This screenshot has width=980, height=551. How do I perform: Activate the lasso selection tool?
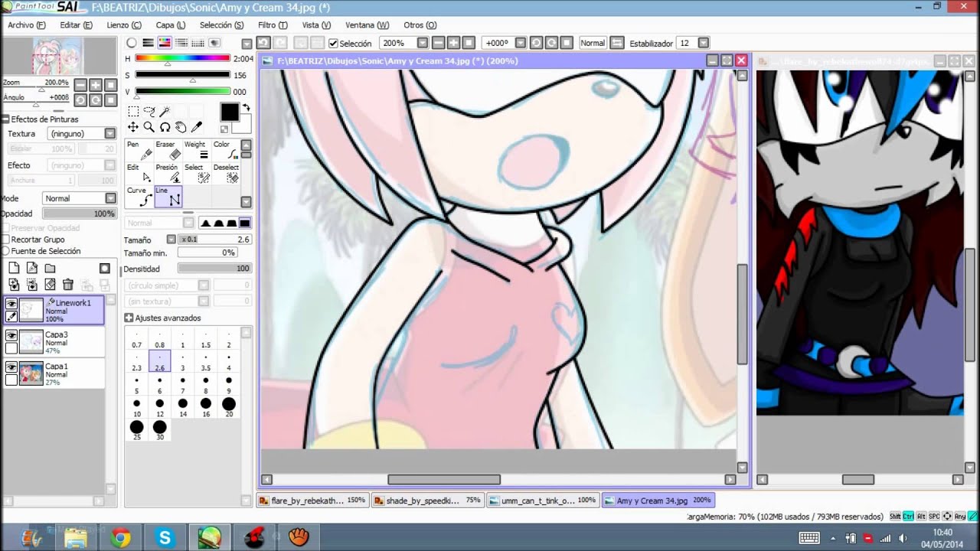(x=149, y=112)
